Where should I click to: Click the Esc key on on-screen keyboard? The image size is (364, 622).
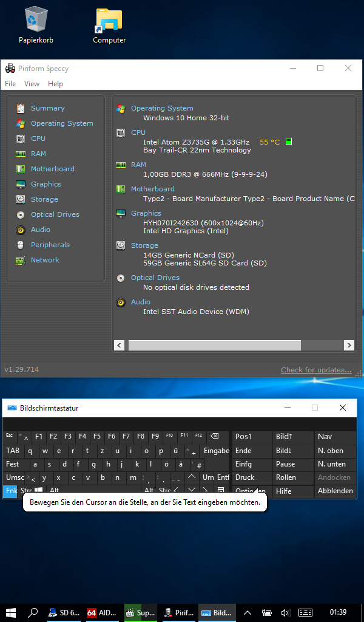pyautogui.click(x=10, y=437)
